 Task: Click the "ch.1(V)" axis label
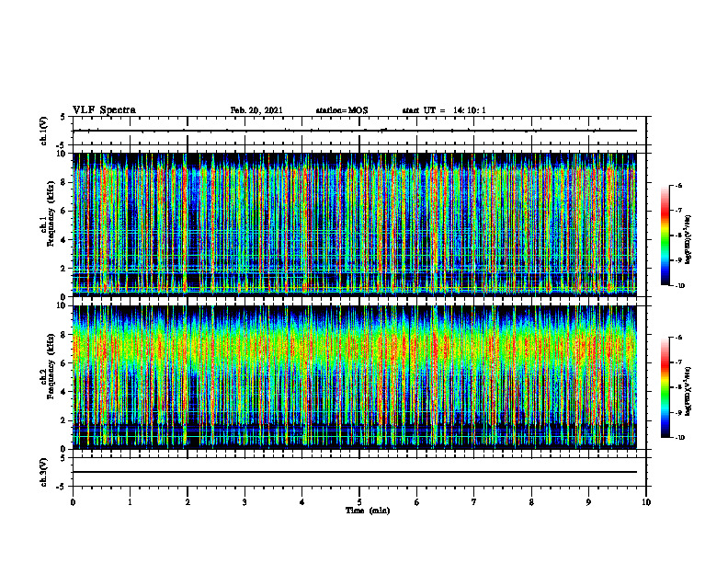[44, 131]
